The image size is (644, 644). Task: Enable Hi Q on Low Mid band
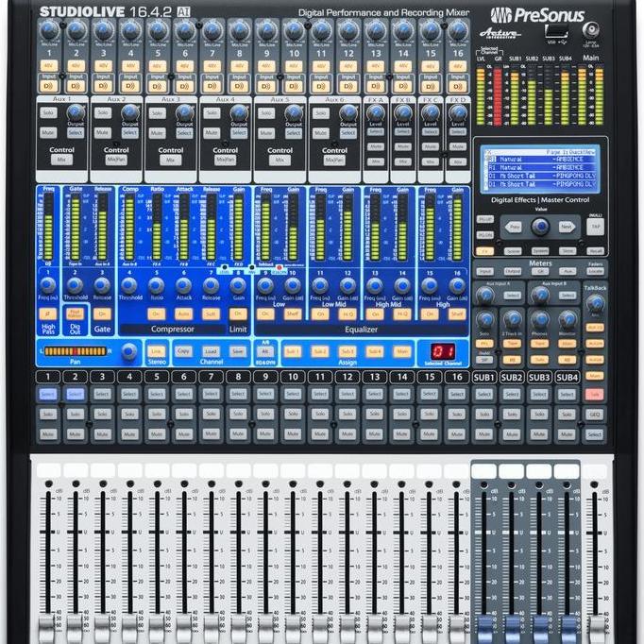[347, 314]
